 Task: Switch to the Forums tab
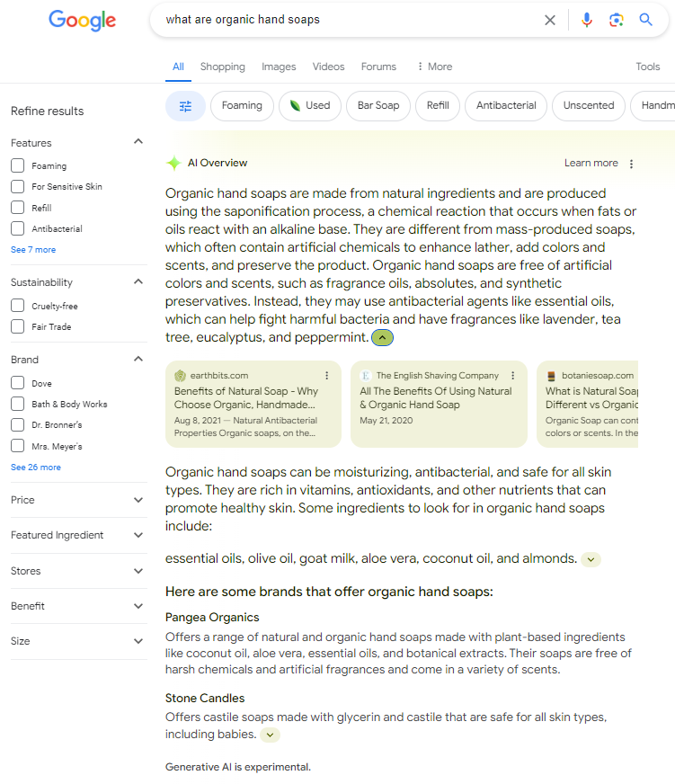pos(378,67)
